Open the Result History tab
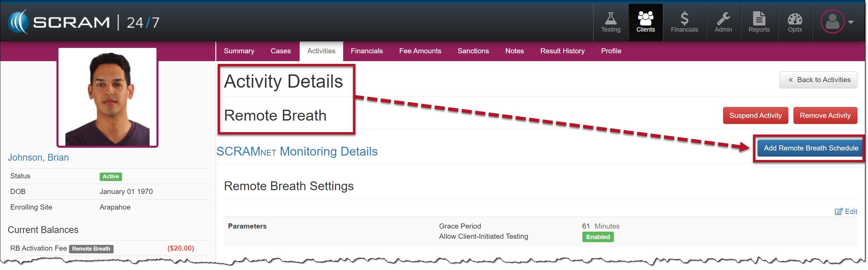 coord(562,51)
